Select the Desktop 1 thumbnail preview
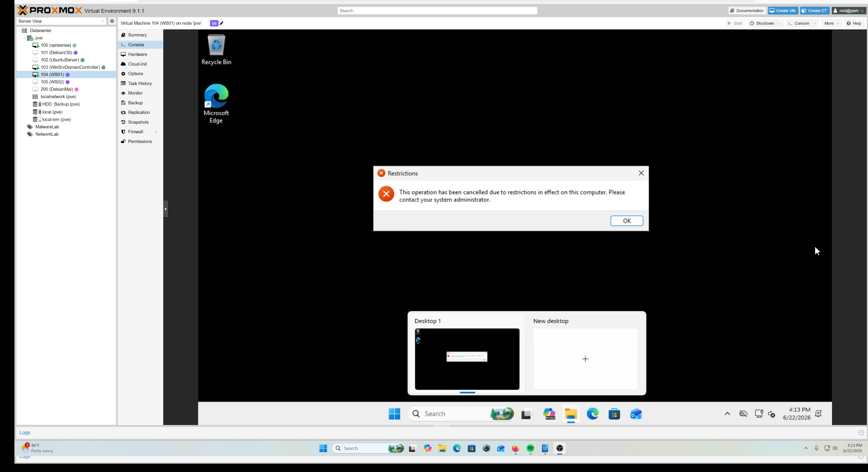 [x=467, y=359]
